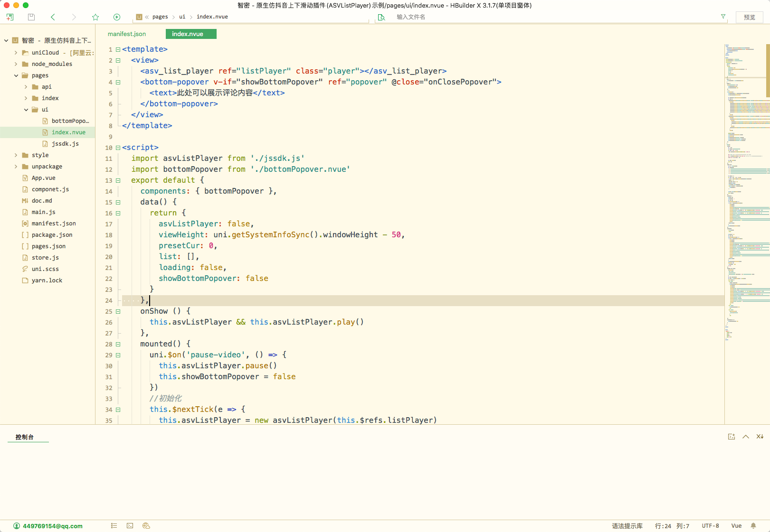Go back with the left arrow icon
The width and height of the screenshot is (770, 532).
(53, 17)
